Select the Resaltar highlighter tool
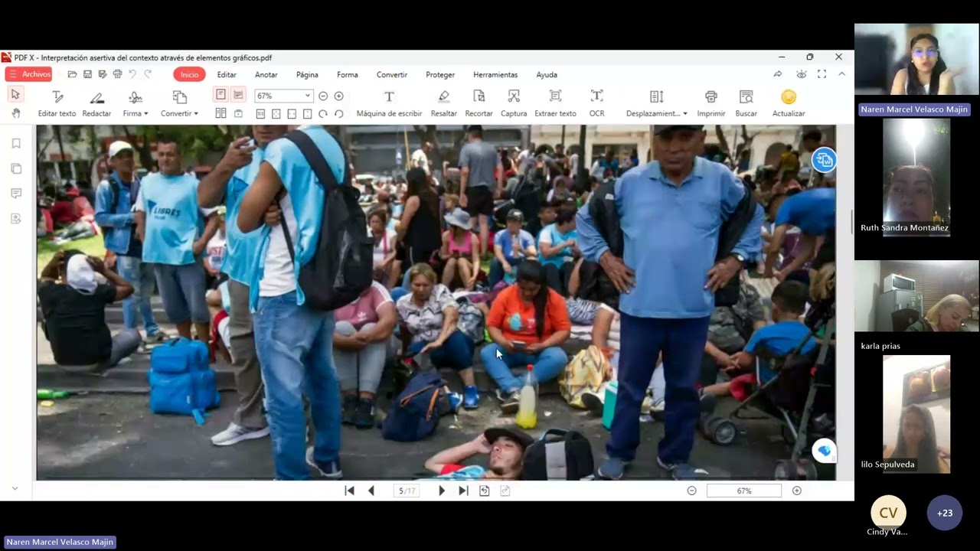The height and width of the screenshot is (551, 980). point(443,103)
